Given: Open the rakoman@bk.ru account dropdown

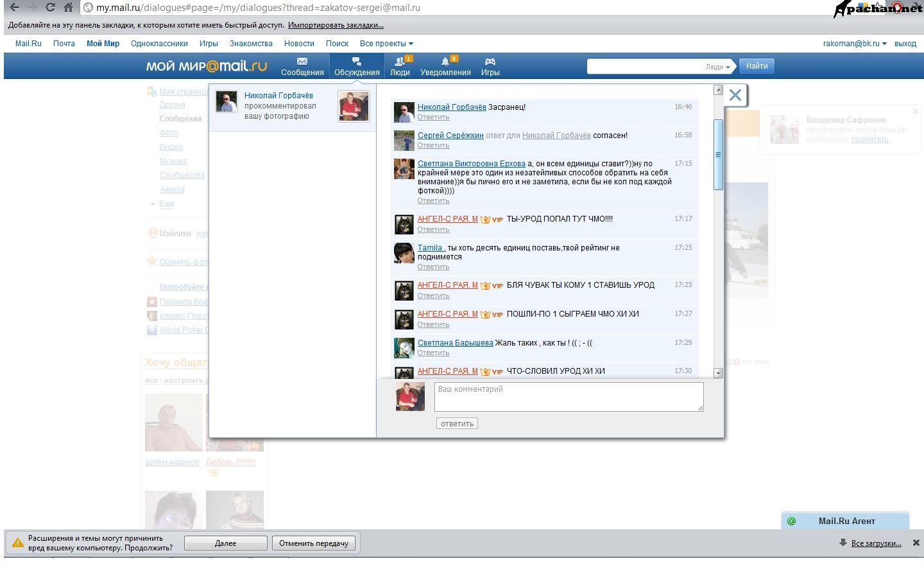Looking at the screenshot, I should 855,44.
